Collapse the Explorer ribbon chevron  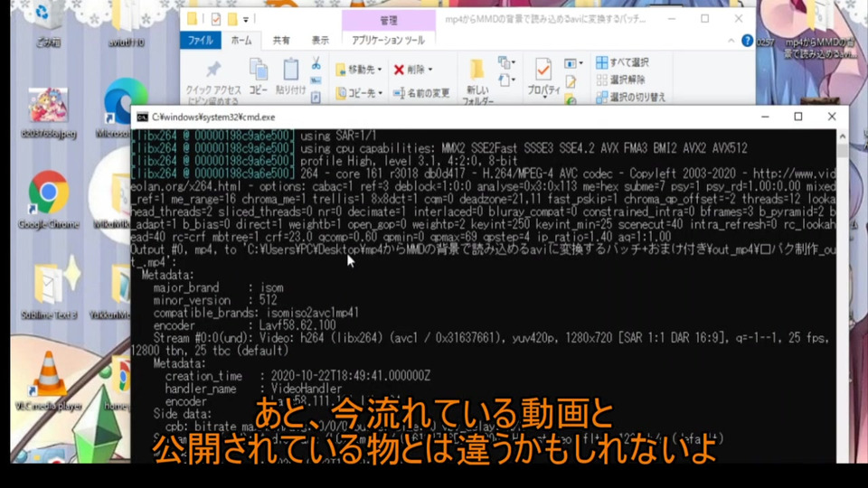pos(731,41)
